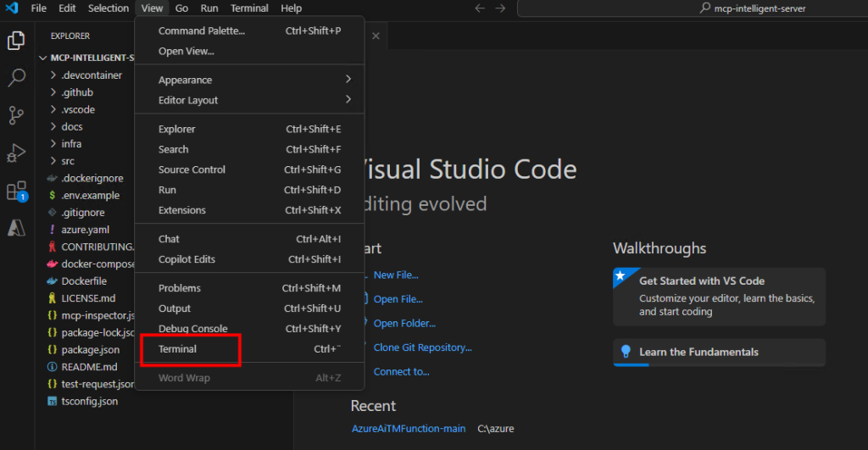868x450 pixels.
Task: Click the README.md info icon
Action: (x=52, y=367)
